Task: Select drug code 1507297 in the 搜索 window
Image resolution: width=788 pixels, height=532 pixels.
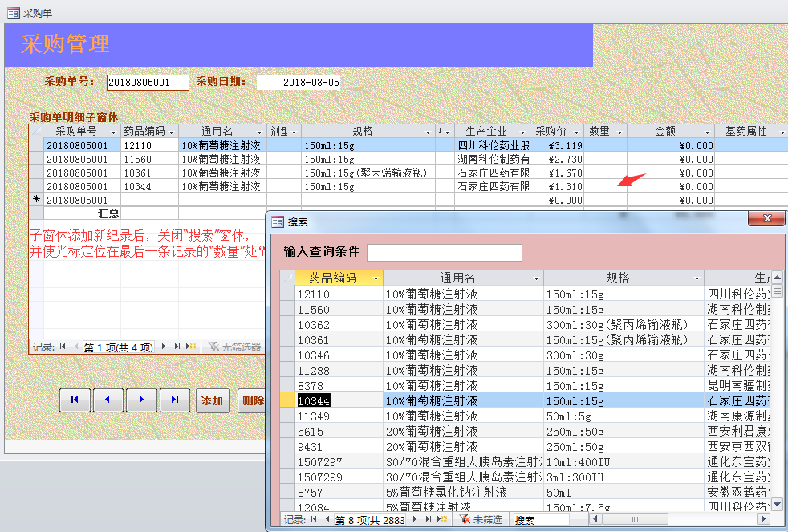Action: [x=339, y=461]
